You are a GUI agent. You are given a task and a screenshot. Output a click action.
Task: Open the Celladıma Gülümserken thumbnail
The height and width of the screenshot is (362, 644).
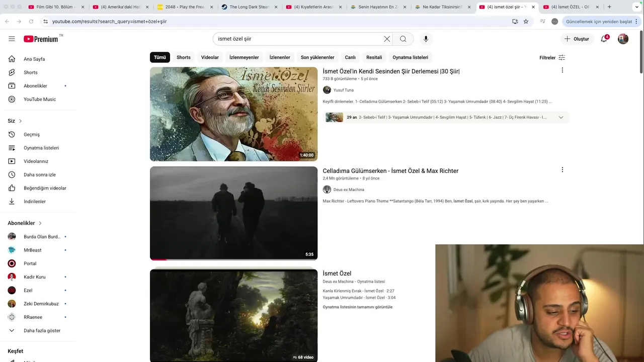point(233,213)
